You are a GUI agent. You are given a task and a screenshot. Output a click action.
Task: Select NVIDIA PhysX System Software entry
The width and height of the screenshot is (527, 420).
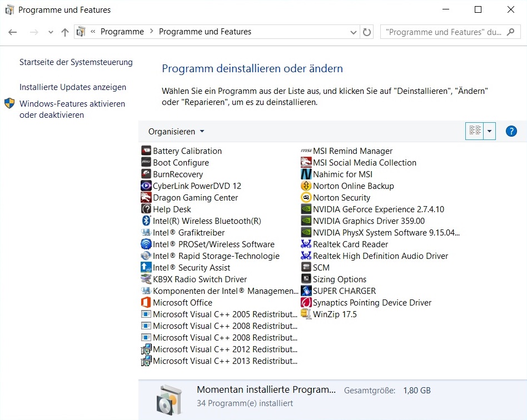[380, 233]
